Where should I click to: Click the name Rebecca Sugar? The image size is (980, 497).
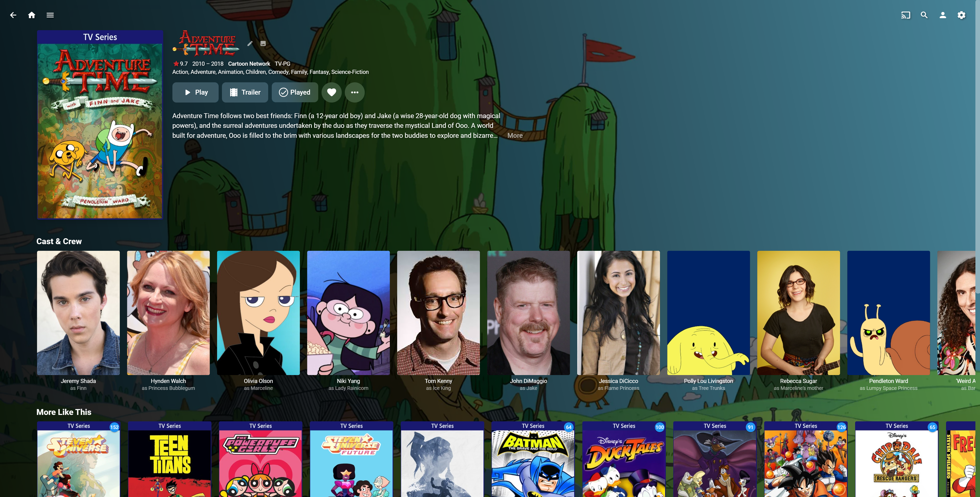click(x=798, y=381)
